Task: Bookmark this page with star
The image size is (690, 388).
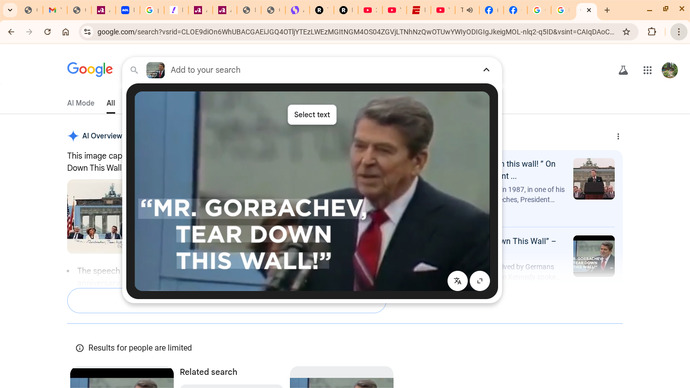Action: (x=626, y=32)
